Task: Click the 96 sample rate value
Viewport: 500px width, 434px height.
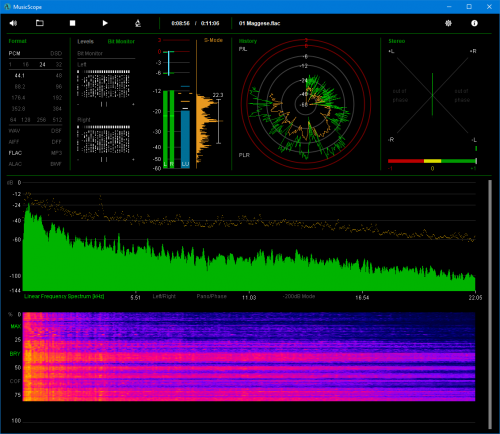Action: pos(59,87)
